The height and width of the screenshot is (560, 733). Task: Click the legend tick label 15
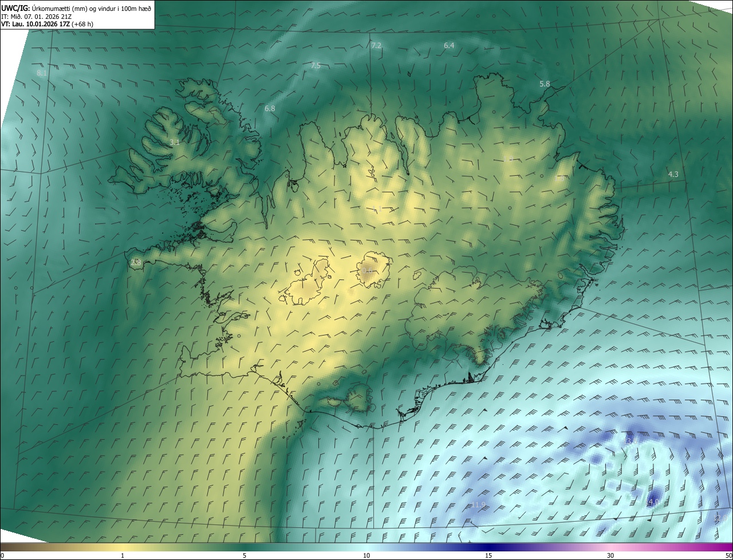pyautogui.click(x=488, y=555)
